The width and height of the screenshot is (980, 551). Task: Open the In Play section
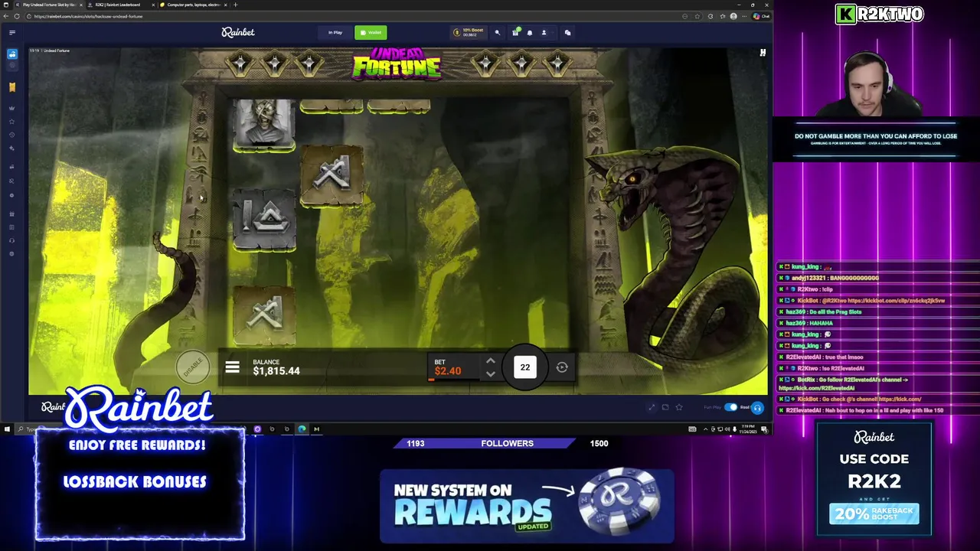tap(335, 32)
